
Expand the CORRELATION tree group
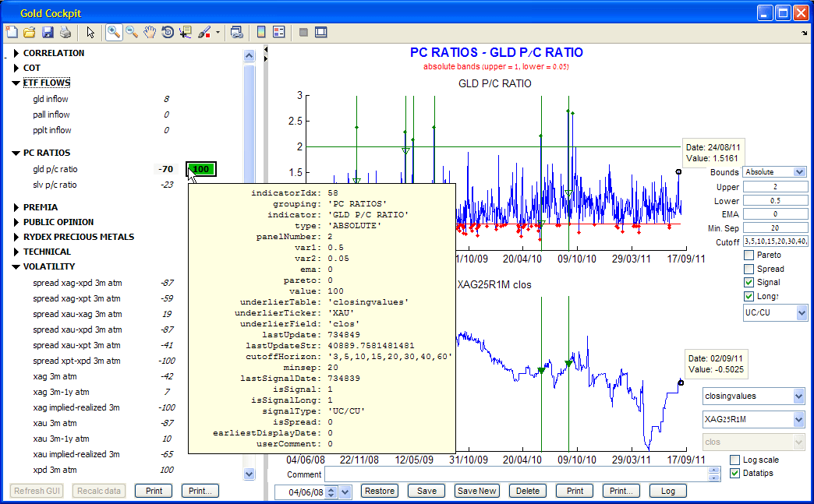pyautogui.click(x=16, y=53)
